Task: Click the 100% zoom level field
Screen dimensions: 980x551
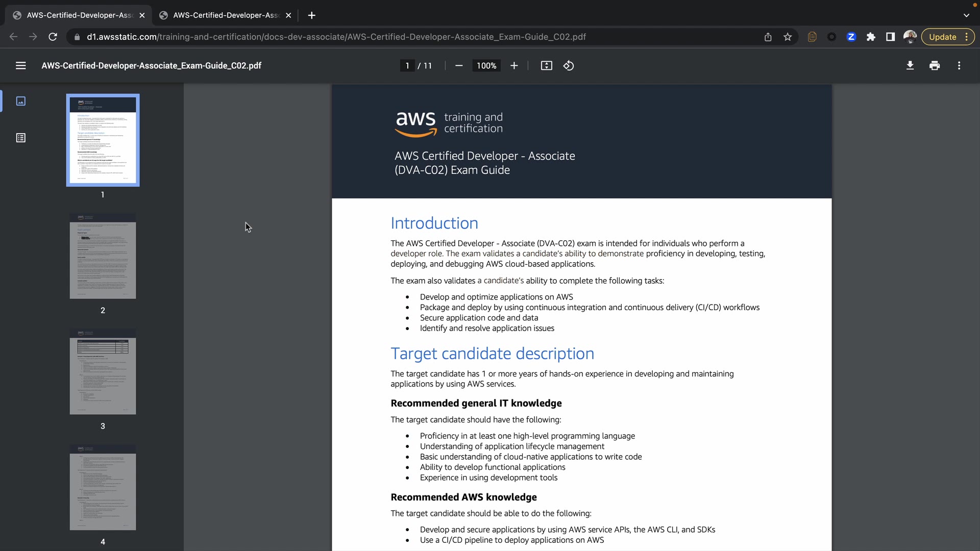Action: pos(486,65)
